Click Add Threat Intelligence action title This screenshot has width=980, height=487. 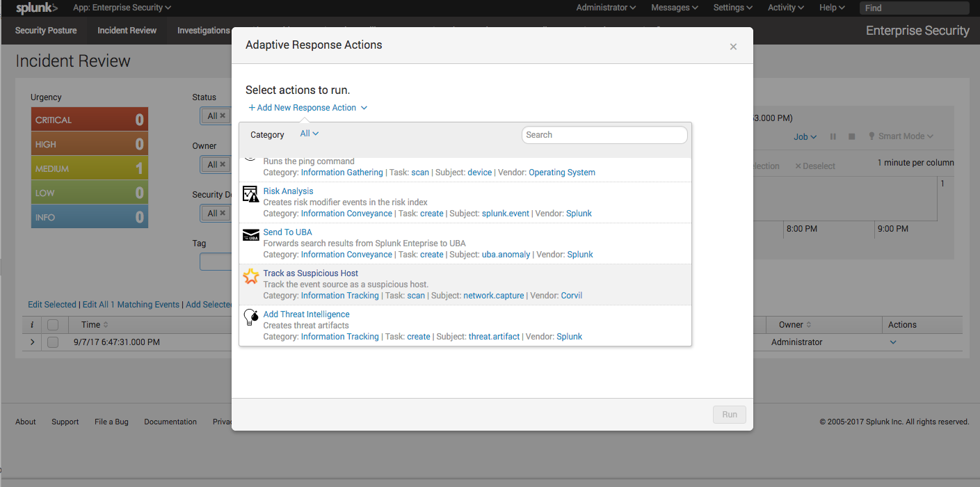(x=306, y=314)
